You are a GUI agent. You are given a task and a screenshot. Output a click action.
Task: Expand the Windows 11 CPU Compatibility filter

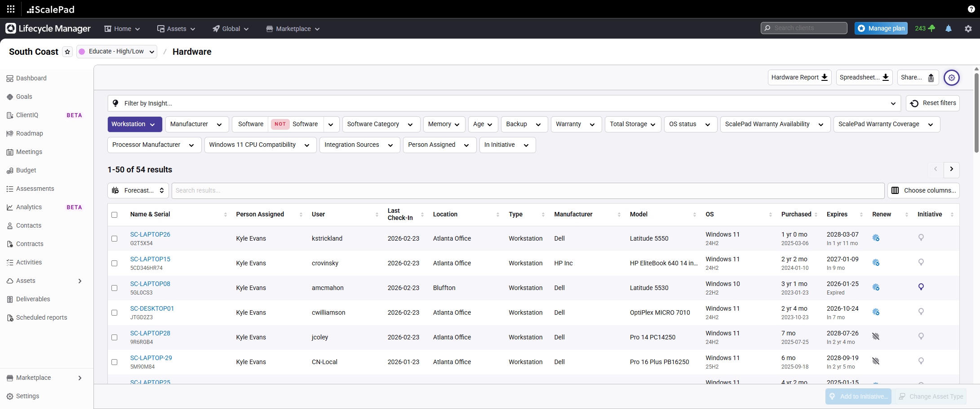coord(260,145)
